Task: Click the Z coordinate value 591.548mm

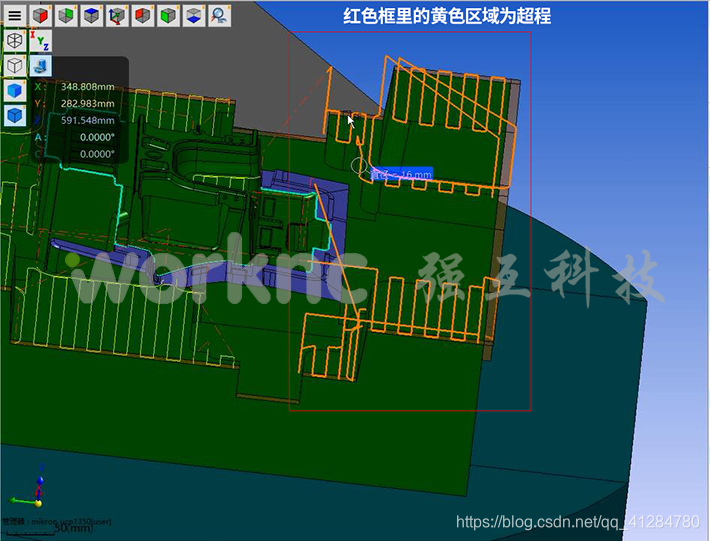Action: (x=87, y=120)
